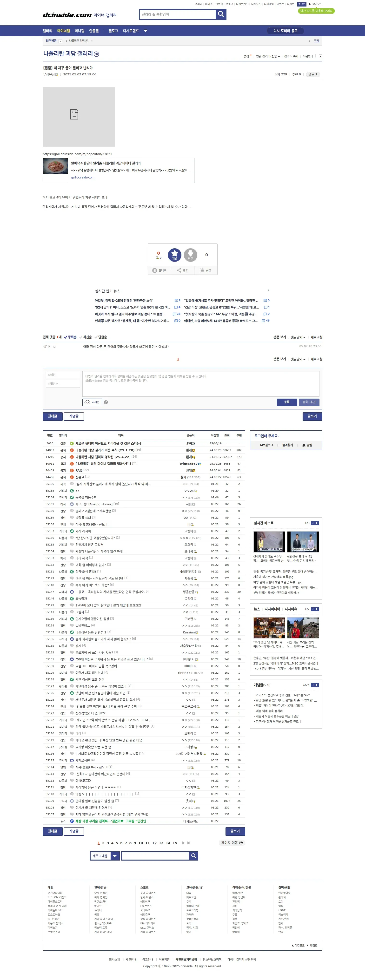365x980 pixels.
Task: Remove 나폴리탄 괴담 from recent visits
Action: pos(92,41)
